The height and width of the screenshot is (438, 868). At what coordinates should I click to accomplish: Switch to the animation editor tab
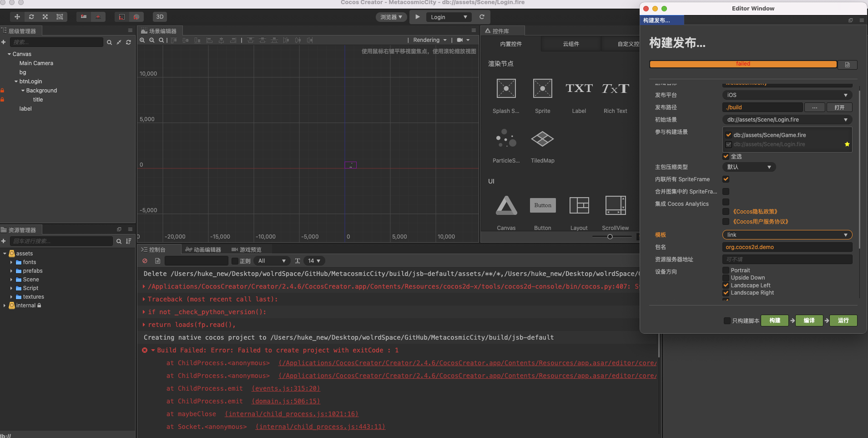203,250
